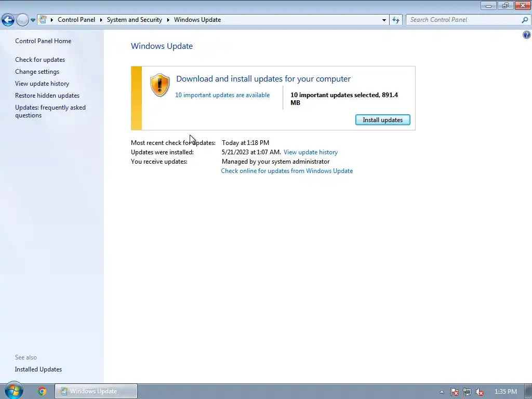The image size is (532, 399).
Task: Open network tray icon
Action: [467, 392]
